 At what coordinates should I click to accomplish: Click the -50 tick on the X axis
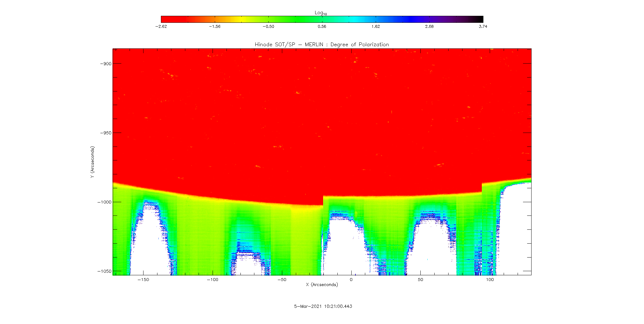(x=282, y=280)
